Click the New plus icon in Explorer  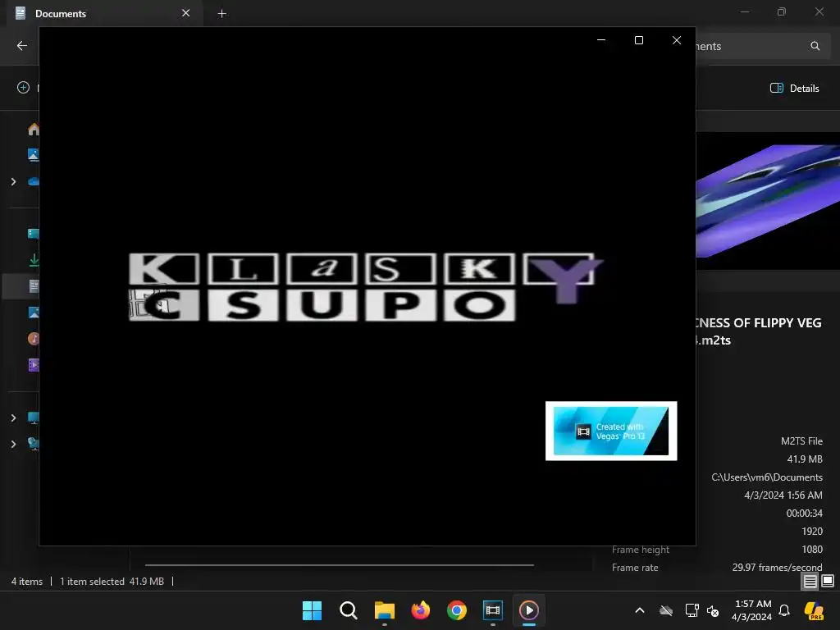click(23, 87)
